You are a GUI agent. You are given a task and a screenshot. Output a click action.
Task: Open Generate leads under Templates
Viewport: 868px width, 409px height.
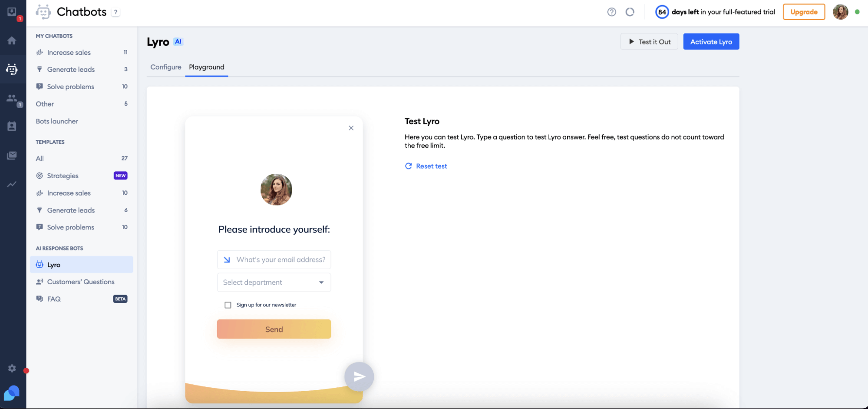82,210
